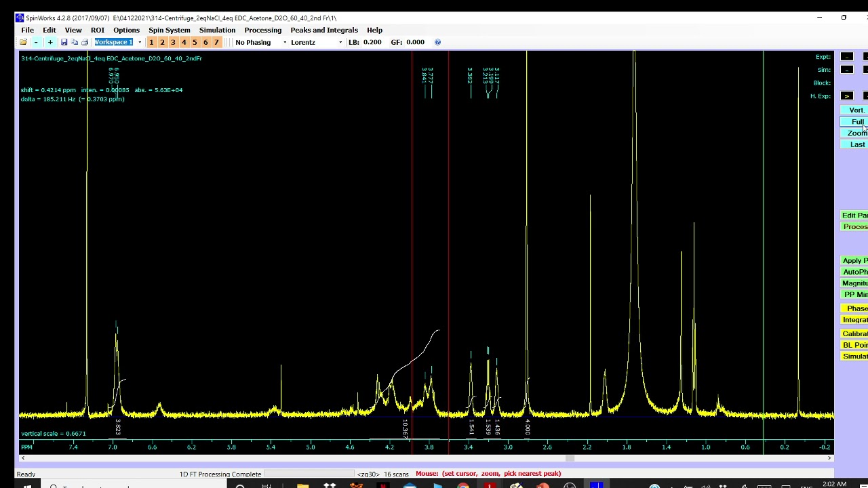The width and height of the screenshot is (868, 488).
Task: Click the yellow Phase button
Action: [854, 308]
